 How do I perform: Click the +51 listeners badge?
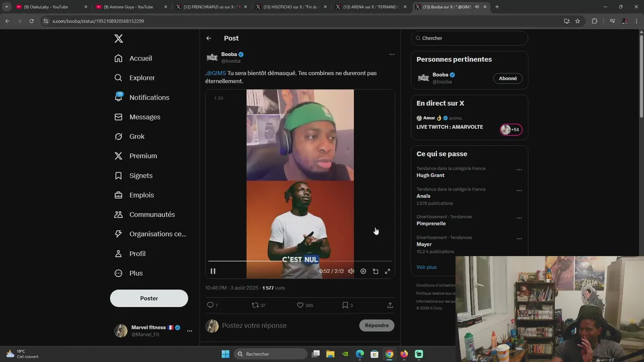pyautogui.click(x=511, y=130)
